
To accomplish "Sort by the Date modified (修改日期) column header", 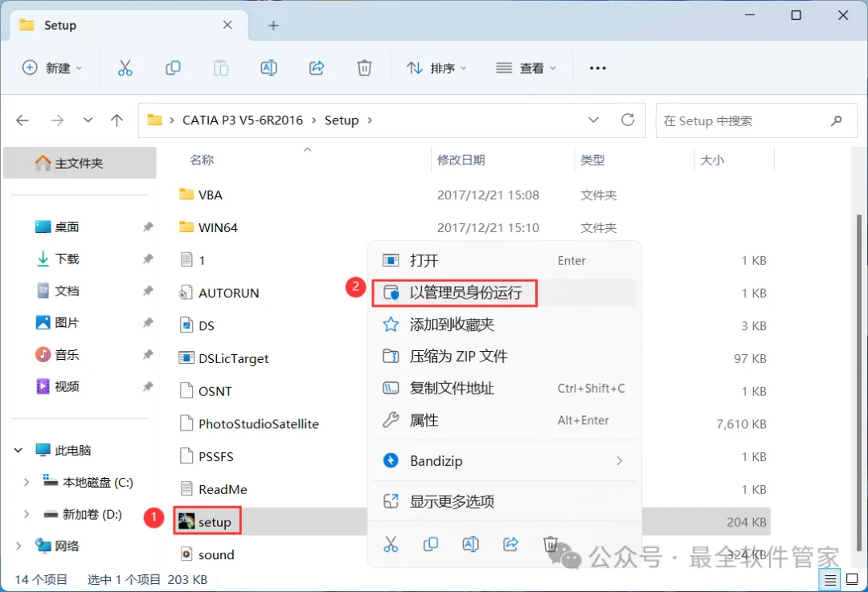I will pyautogui.click(x=461, y=160).
